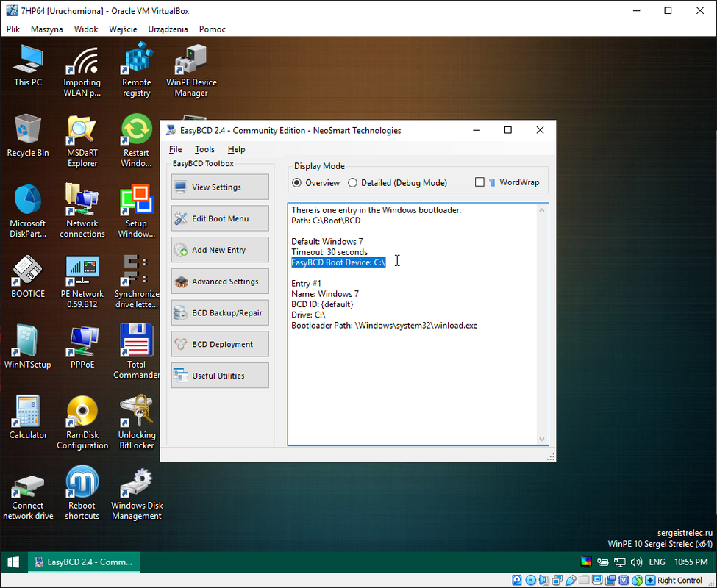The height and width of the screenshot is (588, 717).
Task: Open EasyBCD Tools menu
Action: [204, 149]
